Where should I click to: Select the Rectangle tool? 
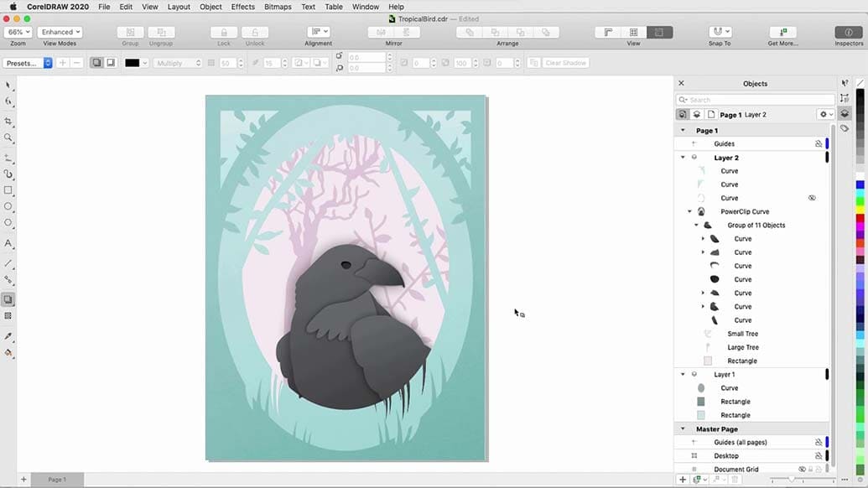pos(8,190)
